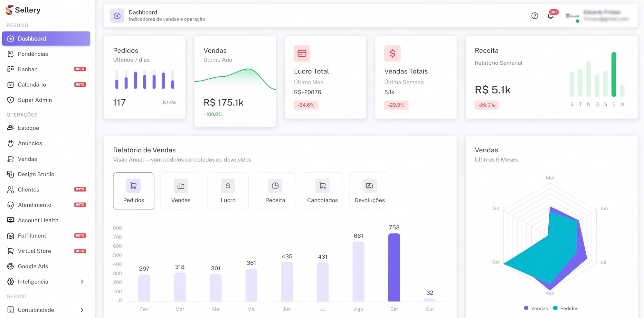Click the Calendário sidebar icon

pos(11,85)
